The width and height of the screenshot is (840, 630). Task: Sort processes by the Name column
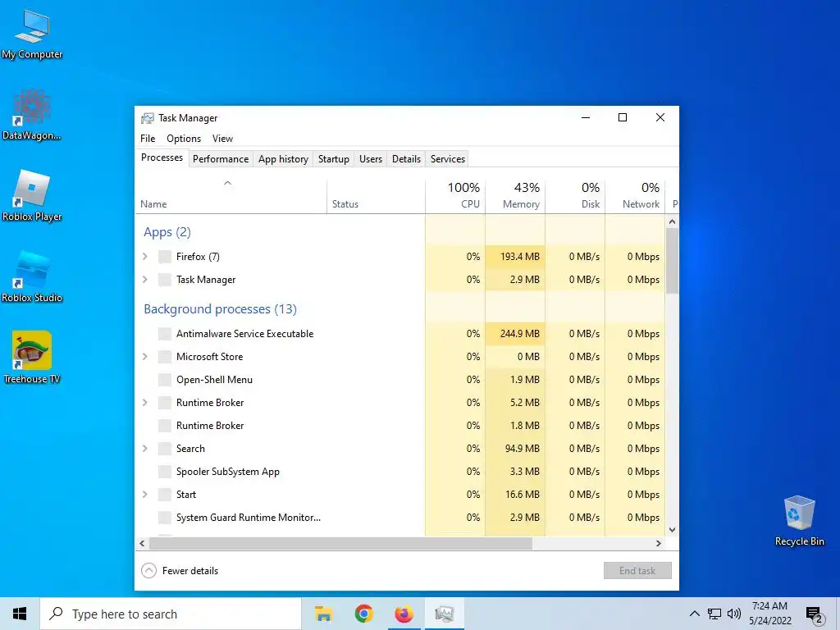(231, 195)
